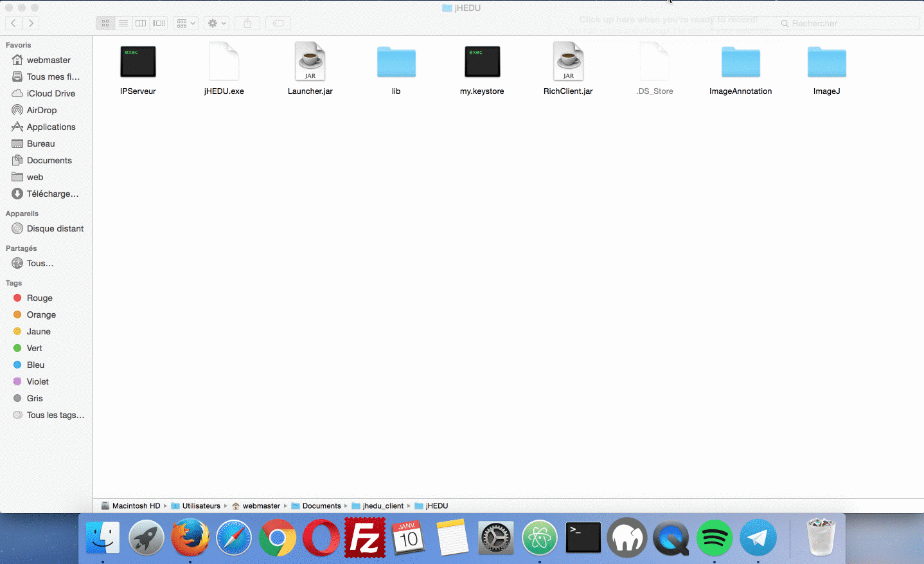Image resolution: width=924 pixels, height=564 pixels.
Task: Open Firefox from the Dock
Action: click(x=190, y=538)
